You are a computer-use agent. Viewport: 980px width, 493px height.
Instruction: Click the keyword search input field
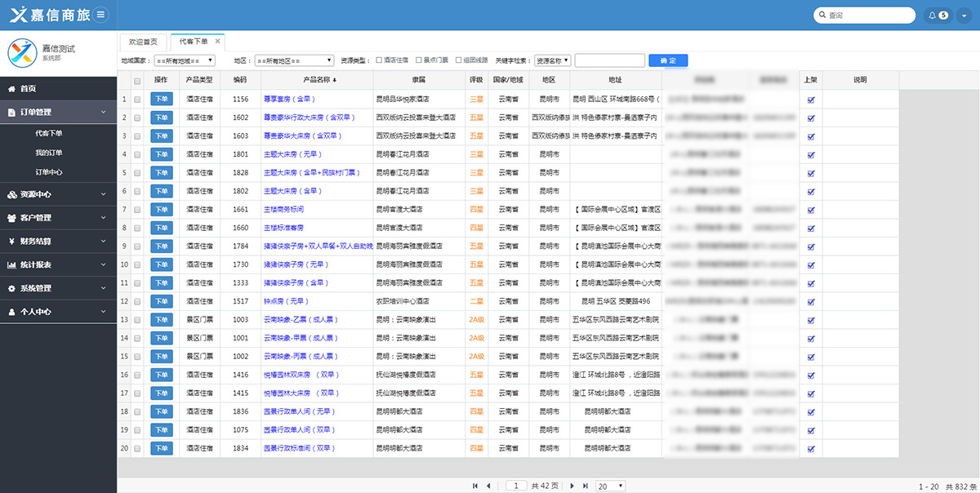(x=610, y=60)
